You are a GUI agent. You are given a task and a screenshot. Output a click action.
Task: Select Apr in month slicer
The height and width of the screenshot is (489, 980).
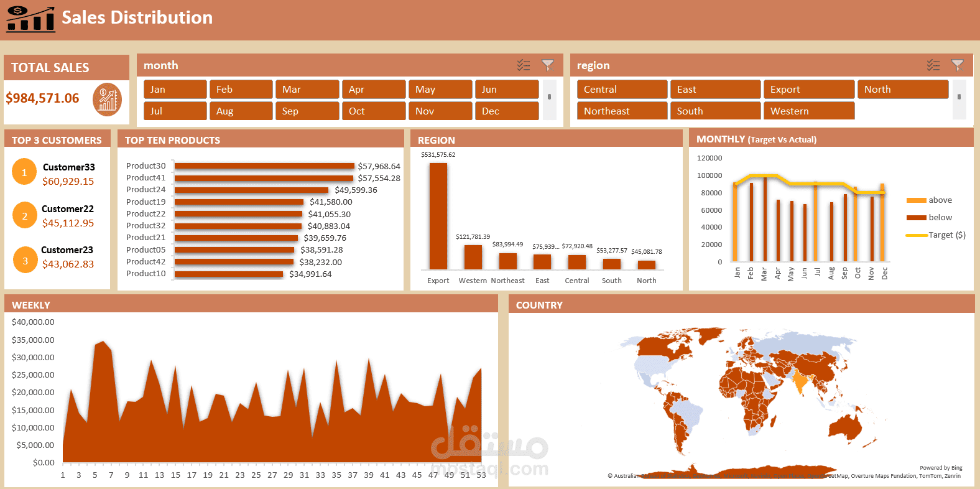point(374,89)
